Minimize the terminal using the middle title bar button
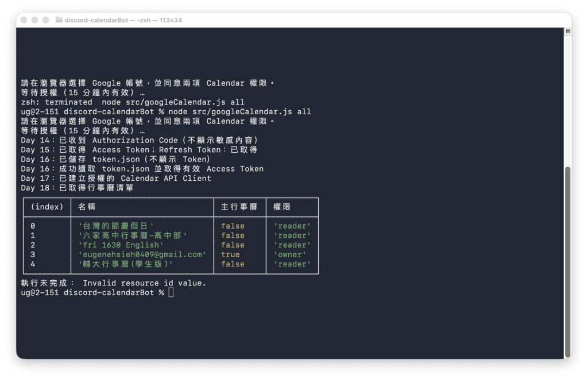The width and height of the screenshot is (588, 379). coord(35,20)
